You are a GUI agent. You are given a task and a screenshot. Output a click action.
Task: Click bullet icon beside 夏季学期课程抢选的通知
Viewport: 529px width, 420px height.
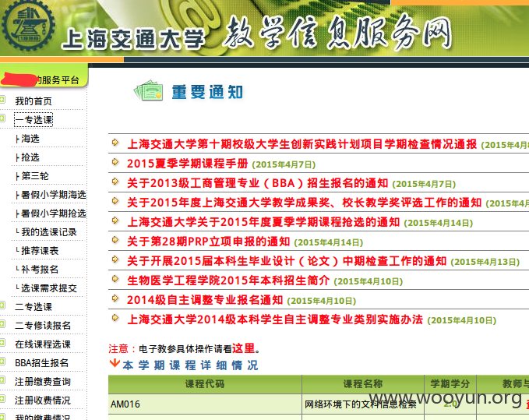pyautogui.click(x=115, y=221)
